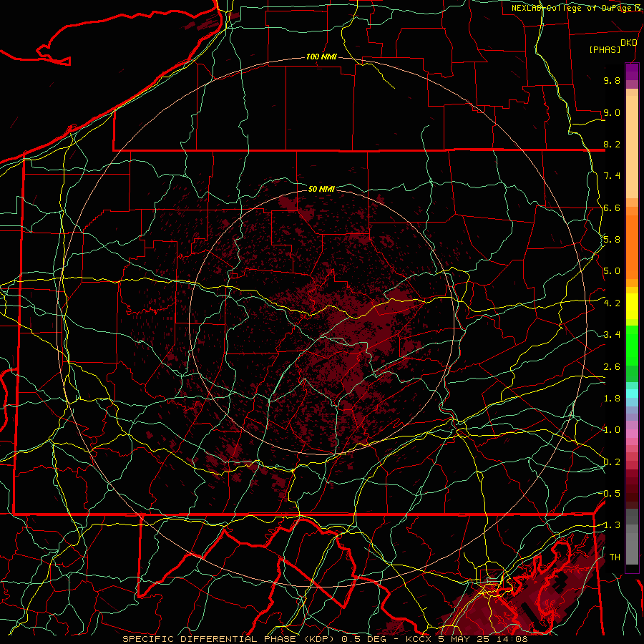Click the (KDP) text in the caption
Screen dimensions: 644x644
[319, 639]
